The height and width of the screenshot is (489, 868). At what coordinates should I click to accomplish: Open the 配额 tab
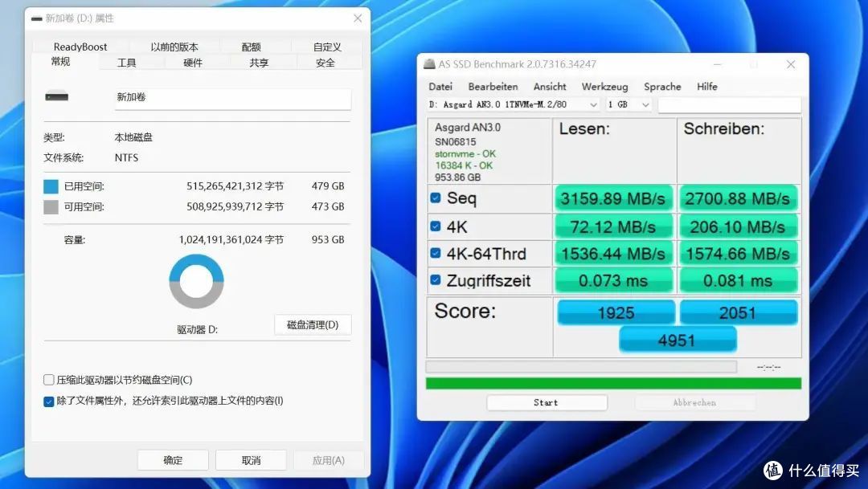tap(252, 47)
